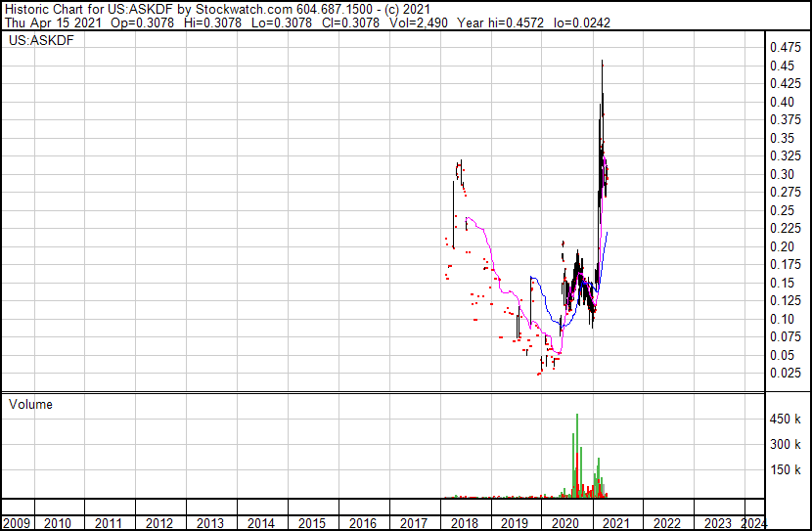Click the 2009 year label on axis
Viewport: 812px width, 531px height.
click(17, 523)
